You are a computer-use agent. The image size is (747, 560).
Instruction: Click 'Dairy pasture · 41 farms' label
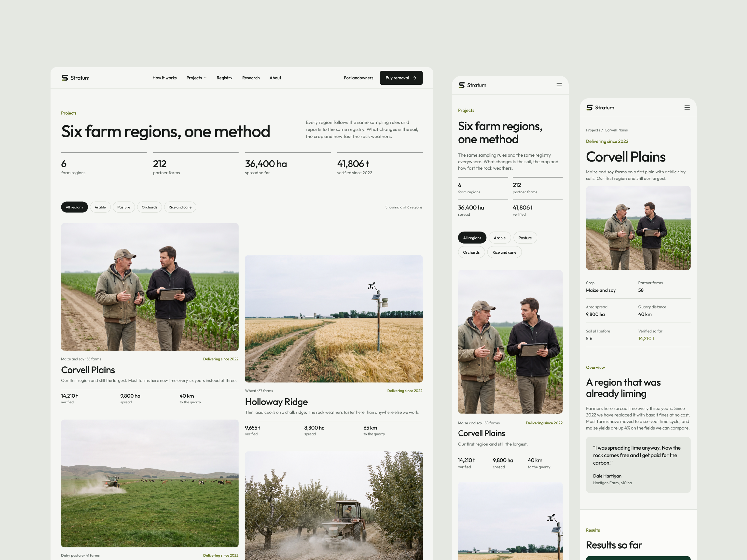click(80, 556)
